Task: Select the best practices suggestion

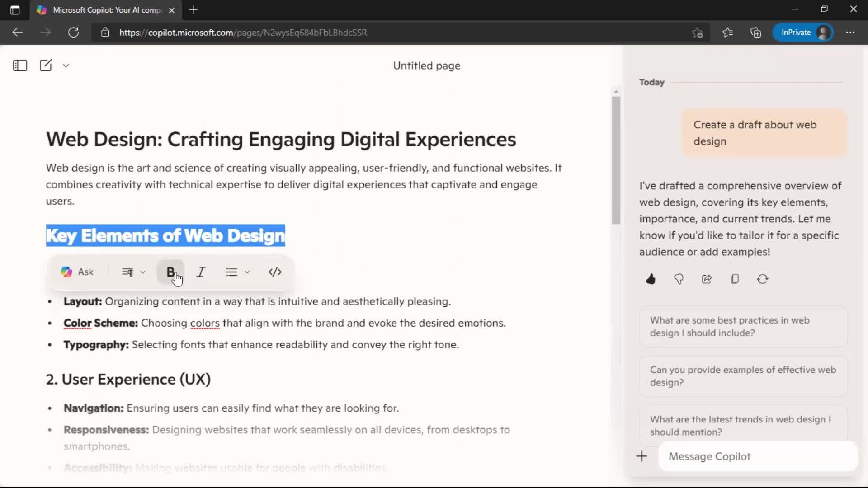Action: coord(743,327)
